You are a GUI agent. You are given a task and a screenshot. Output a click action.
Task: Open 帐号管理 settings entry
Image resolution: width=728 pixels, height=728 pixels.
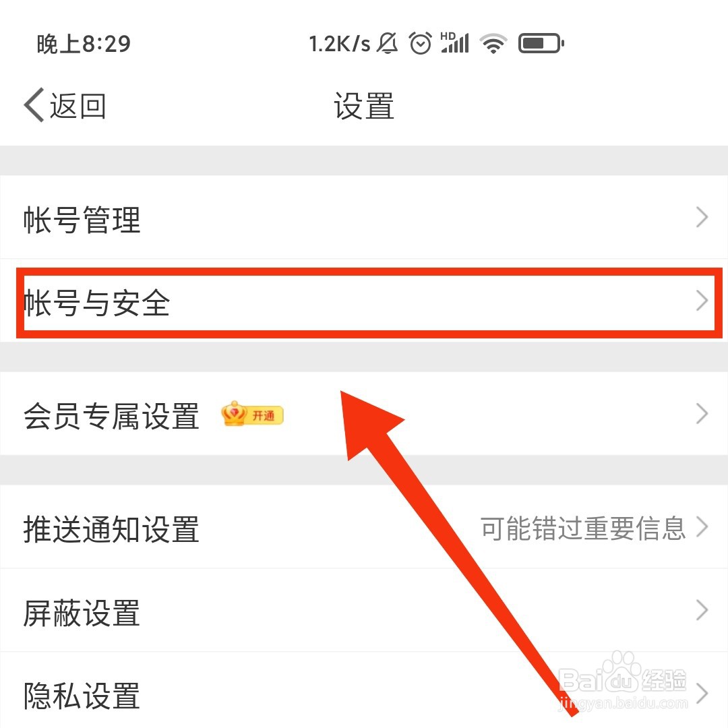[364, 217]
